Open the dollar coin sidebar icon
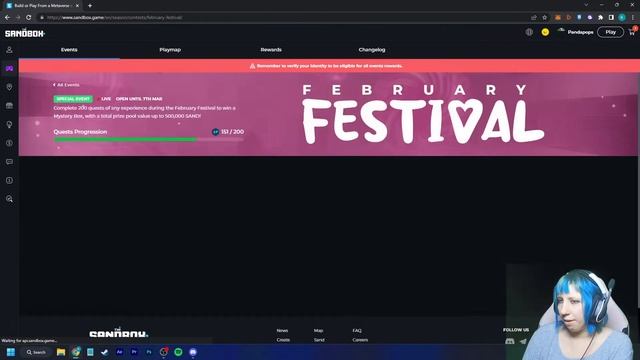Viewport: 640px width, 360px height. (9, 143)
